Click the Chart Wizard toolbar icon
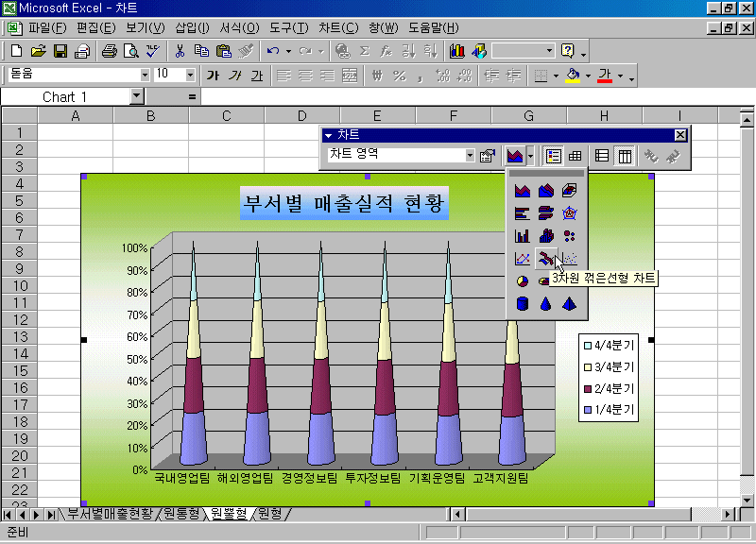The height and width of the screenshot is (544, 756). 457,51
